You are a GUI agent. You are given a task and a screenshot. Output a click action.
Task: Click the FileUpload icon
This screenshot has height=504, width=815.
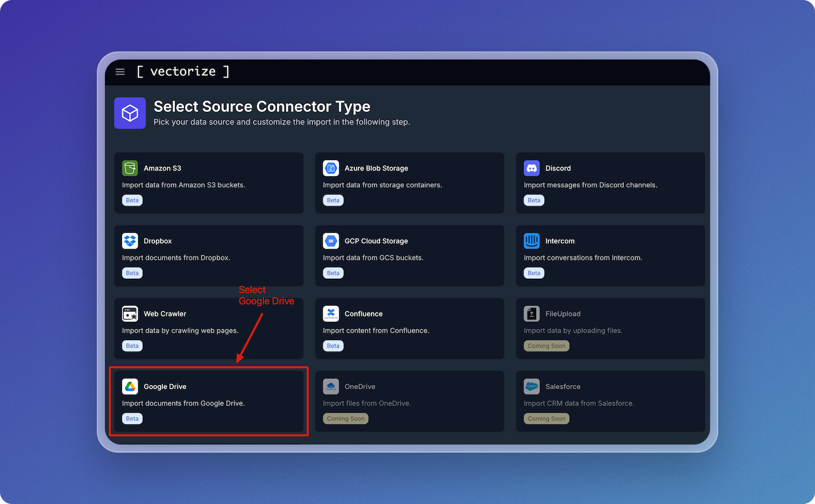pyautogui.click(x=532, y=313)
